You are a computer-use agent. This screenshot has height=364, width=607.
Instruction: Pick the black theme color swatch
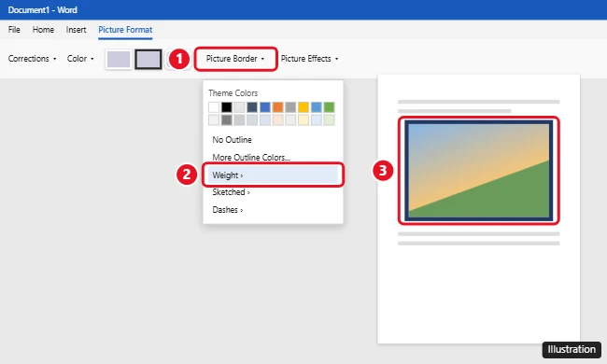(x=227, y=107)
